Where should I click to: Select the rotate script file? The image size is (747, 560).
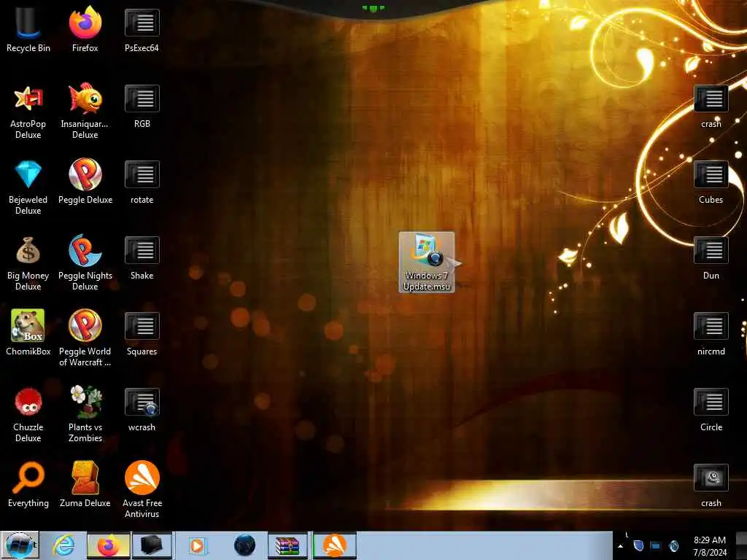(142, 182)
